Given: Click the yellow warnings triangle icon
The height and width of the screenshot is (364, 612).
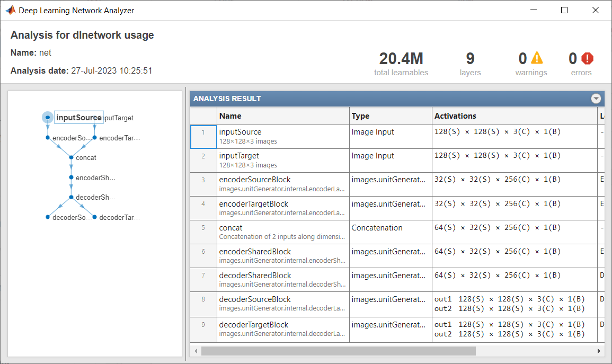Looking at the screenshot, I should (x=537, y=58).
